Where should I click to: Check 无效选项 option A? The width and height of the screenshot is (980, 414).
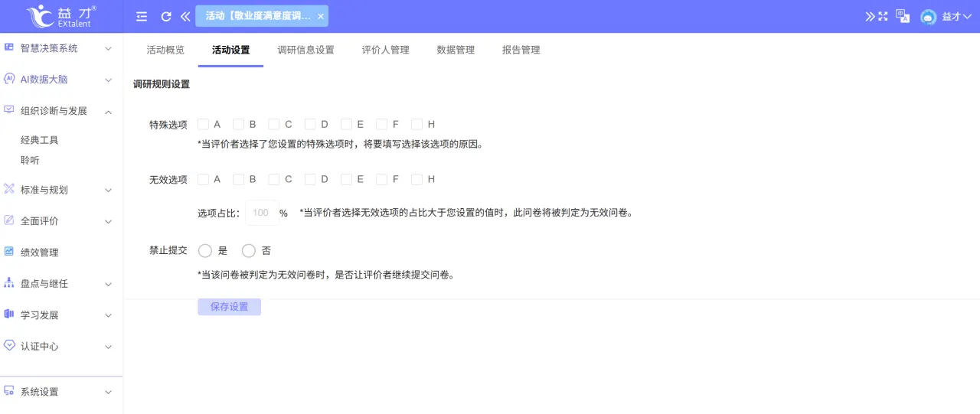click(x=203, y=179)
